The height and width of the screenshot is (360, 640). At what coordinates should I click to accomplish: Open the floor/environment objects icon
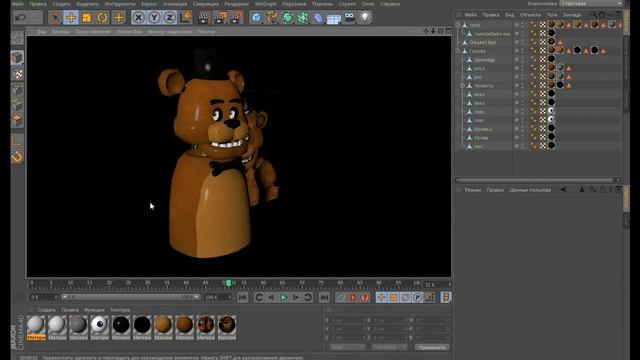point(334,18)
